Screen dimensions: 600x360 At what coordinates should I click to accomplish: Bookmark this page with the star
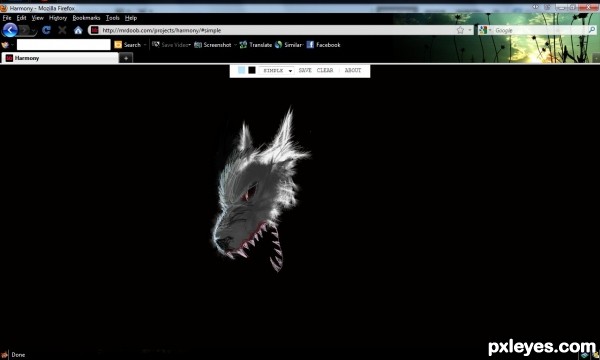[460, 30]
